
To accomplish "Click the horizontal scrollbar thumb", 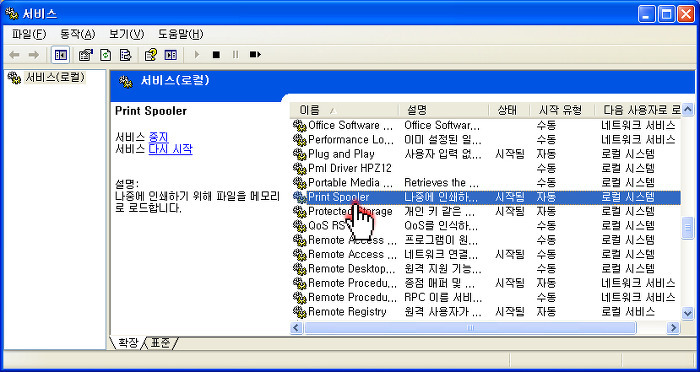I will pos(470,328).
